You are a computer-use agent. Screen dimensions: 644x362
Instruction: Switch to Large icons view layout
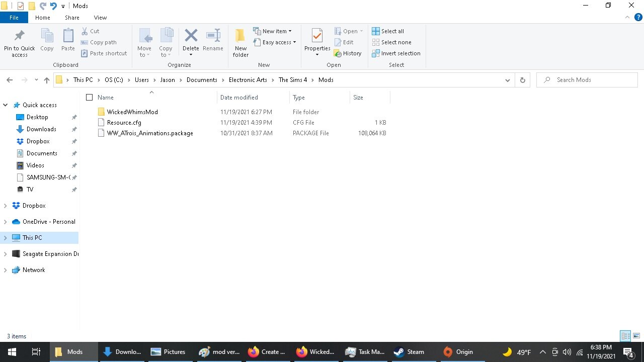point(636,336)
